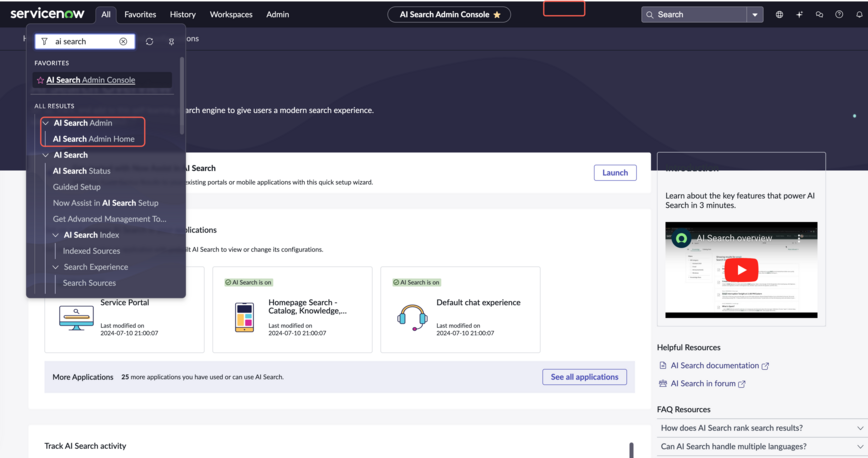Click 'AI Search is on' badge on Homepage Search
Viewport: 868px width, 458px height.
click(x=248, y=282)
